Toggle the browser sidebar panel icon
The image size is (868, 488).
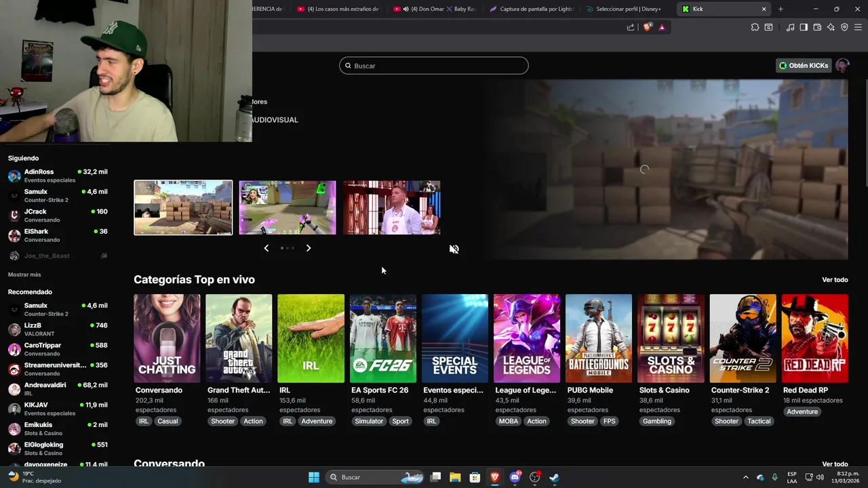coord(804,27)
